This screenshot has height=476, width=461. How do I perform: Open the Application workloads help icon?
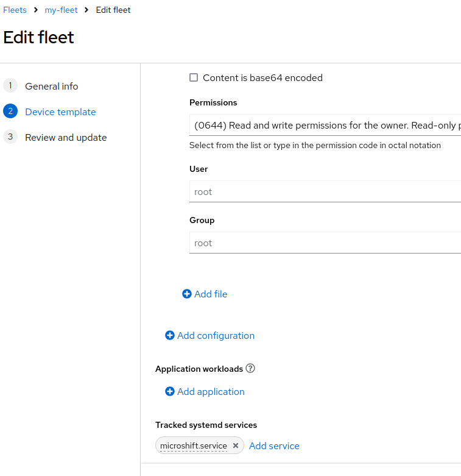[250, 369]
